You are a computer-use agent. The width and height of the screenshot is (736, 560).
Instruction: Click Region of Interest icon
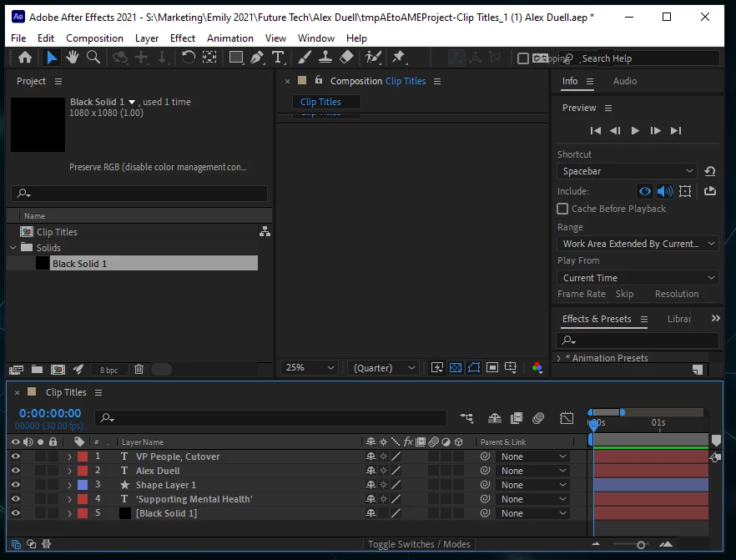492,367
